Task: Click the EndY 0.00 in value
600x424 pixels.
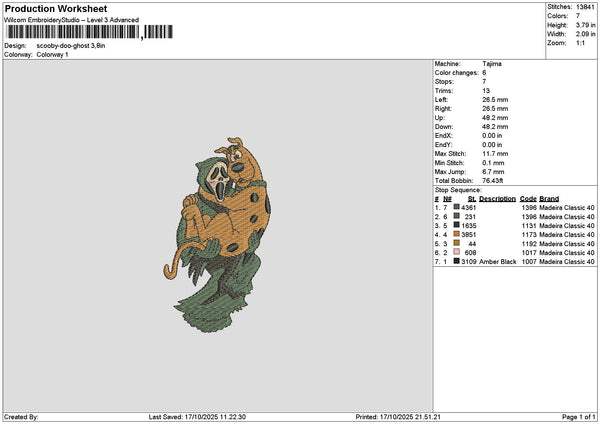Action: pyautogui.click(x=492, y=145)
